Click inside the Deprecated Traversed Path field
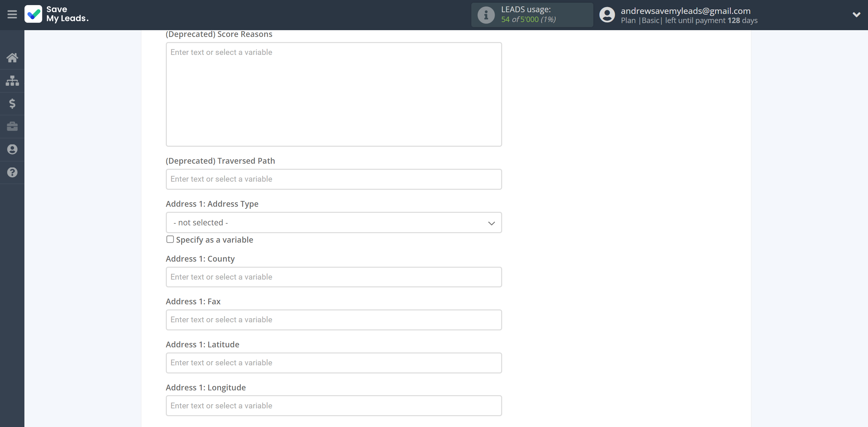The image size is (868, 427). 333,179
